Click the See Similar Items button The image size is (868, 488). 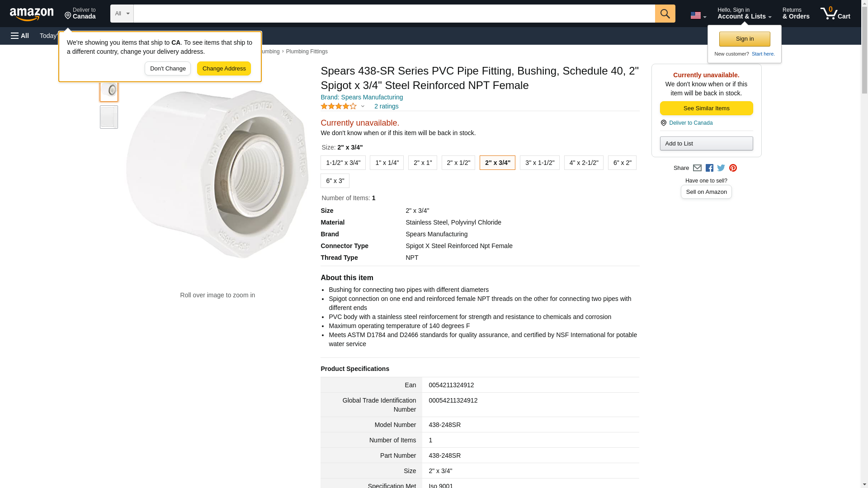point(706,108)
